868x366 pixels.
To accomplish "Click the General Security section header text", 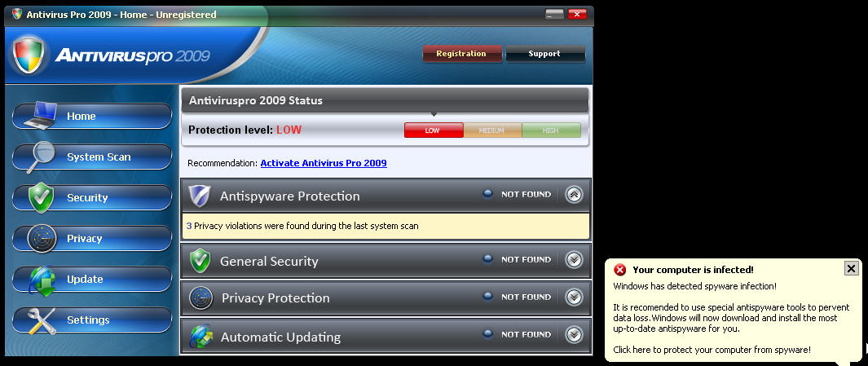I will click(x=269, y=262).
